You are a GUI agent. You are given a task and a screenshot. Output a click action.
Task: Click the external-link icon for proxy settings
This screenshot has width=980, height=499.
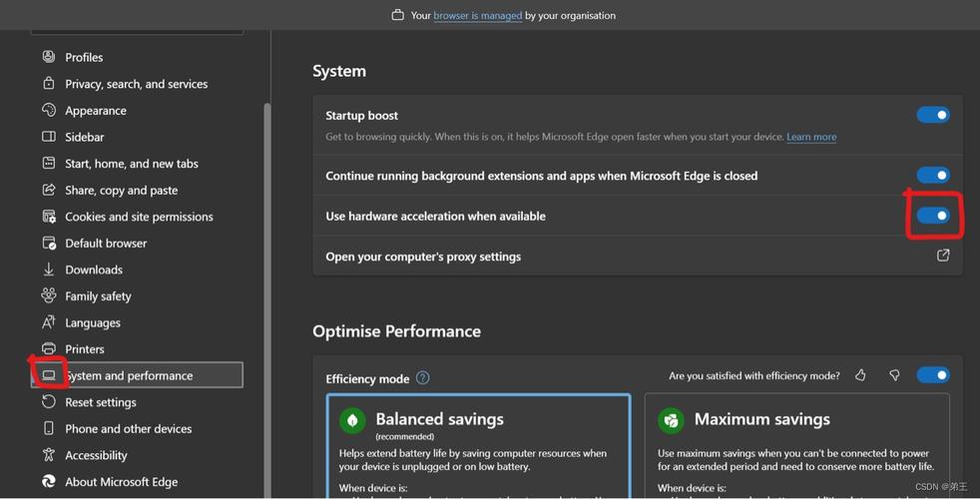(x=943, y=255)
